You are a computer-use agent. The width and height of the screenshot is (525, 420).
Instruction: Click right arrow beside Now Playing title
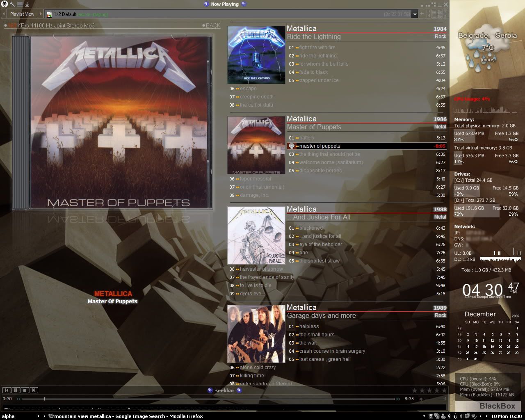pos(244,4)
